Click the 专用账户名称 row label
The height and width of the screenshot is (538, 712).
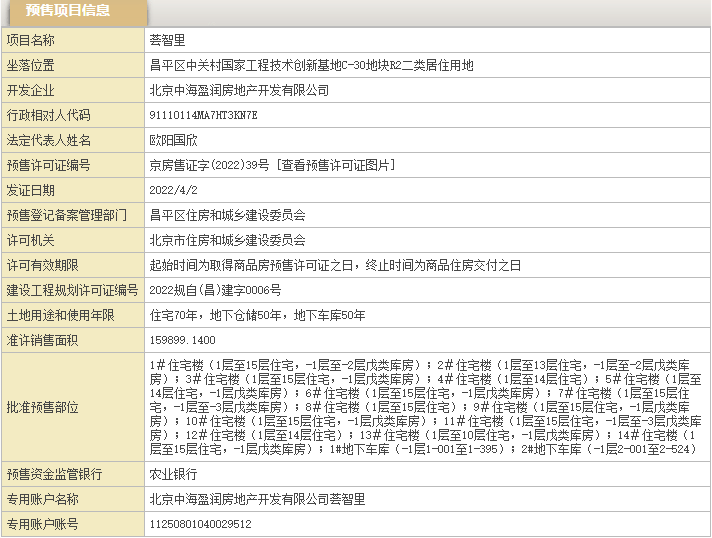[x=47, y=498]
